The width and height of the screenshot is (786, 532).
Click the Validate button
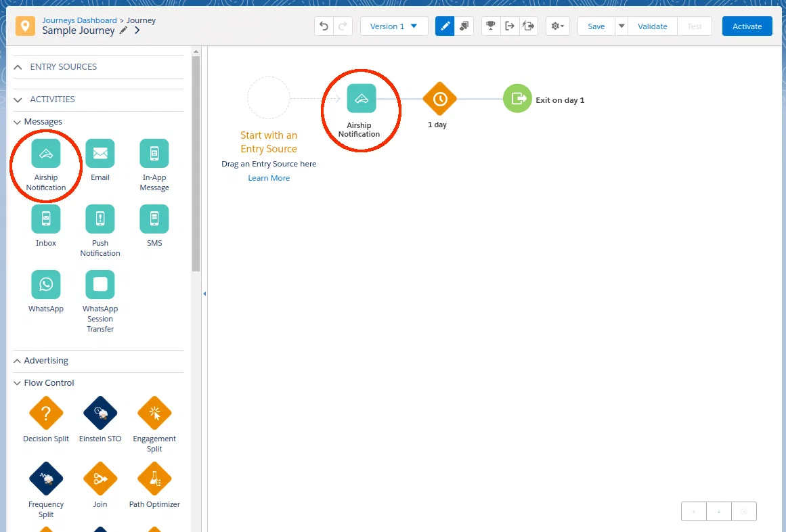tap(652, 26)
